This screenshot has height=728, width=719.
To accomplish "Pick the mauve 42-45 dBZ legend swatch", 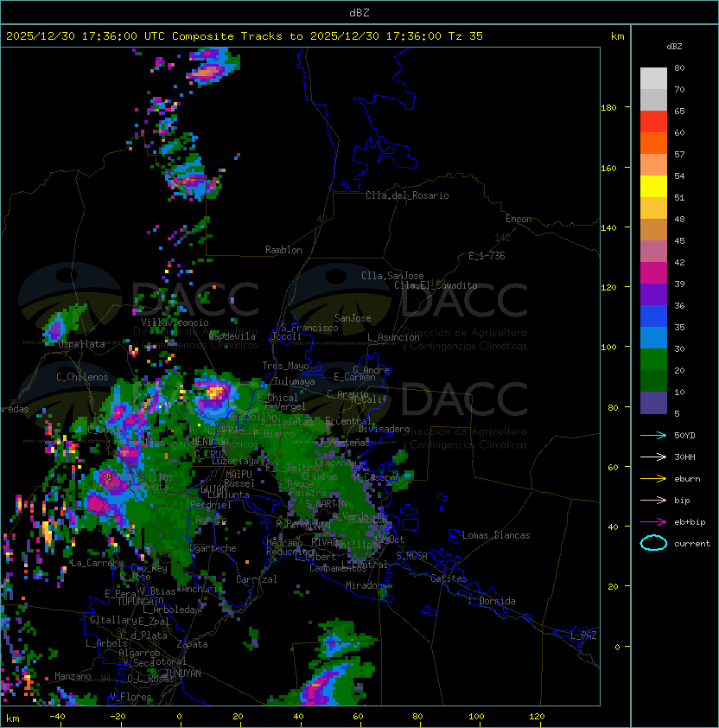I will (x=653, y=252).
